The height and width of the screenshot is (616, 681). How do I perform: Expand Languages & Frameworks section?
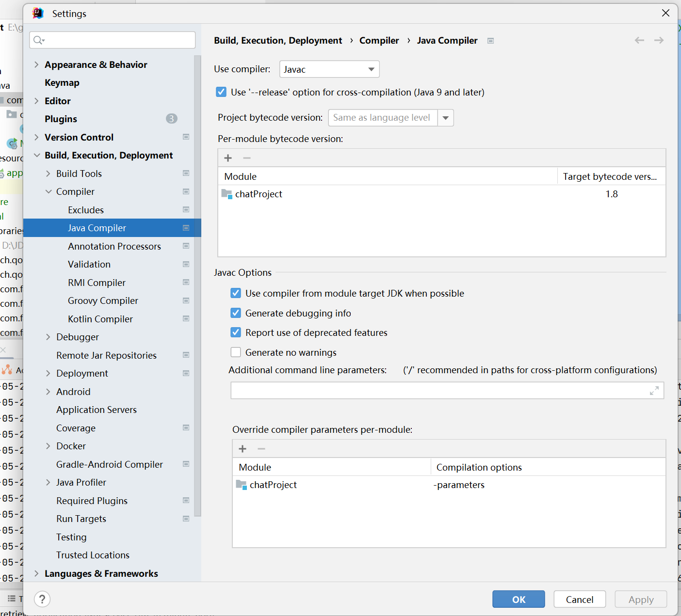coord(36,573)
